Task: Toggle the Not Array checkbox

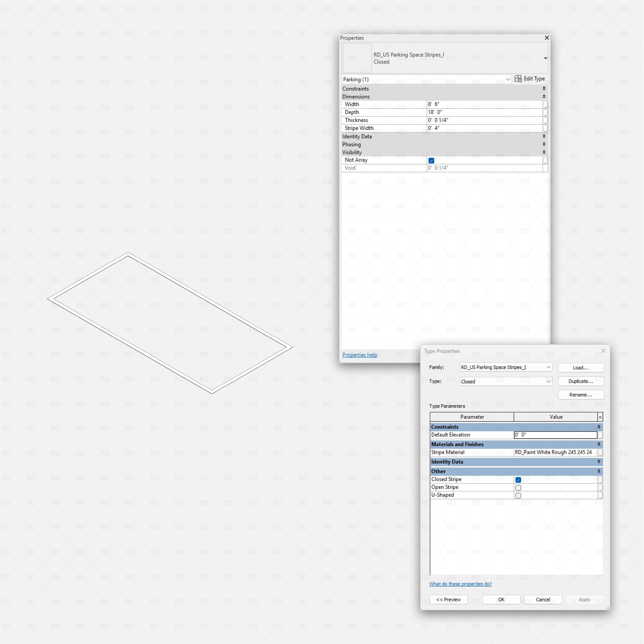Action: 431,160
